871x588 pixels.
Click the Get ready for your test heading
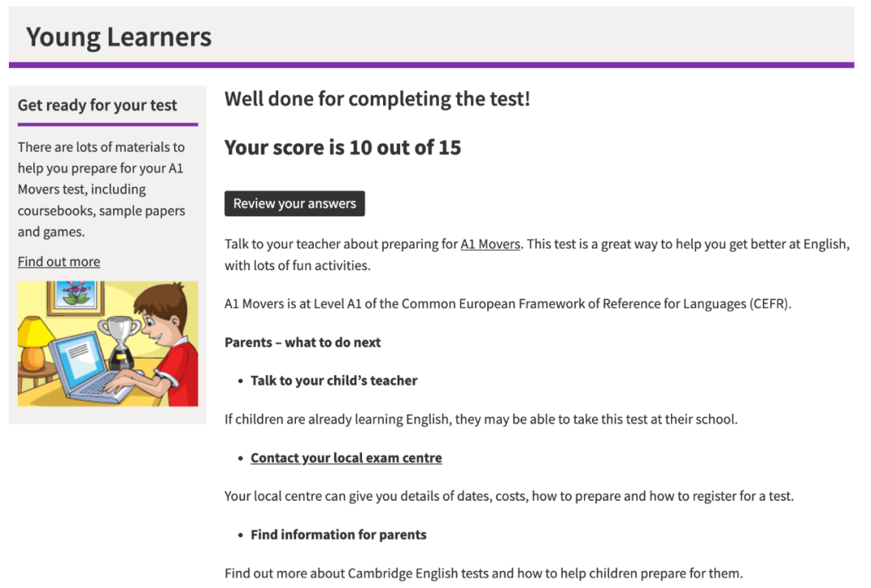tap(98, 105)
